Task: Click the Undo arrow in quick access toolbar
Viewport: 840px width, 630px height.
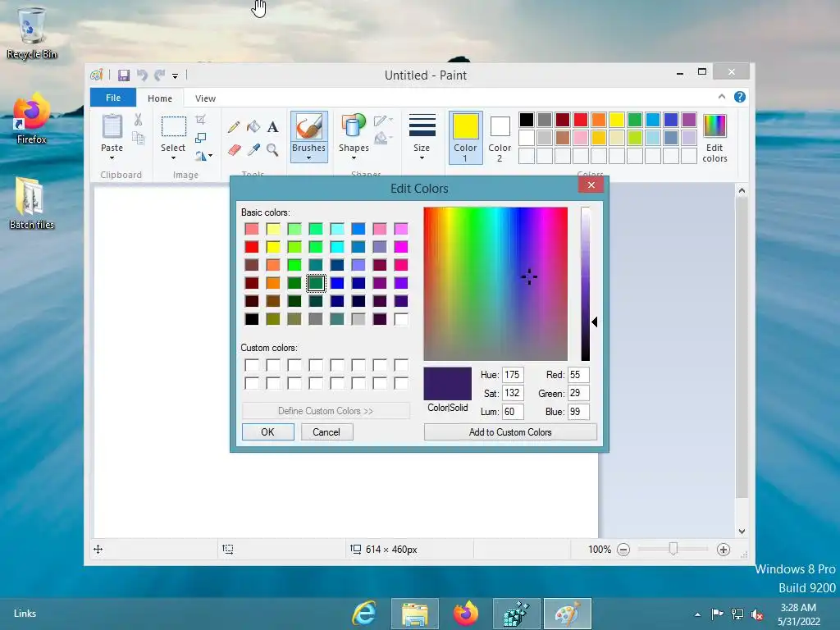Action: coord(142,75)
